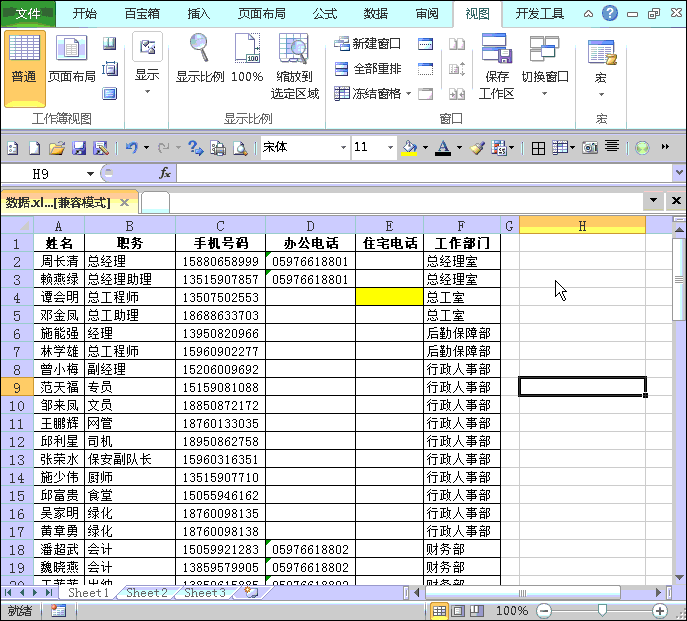Select the Sheet3 worksheet tab
Screen dimensions: 687x621
[x=205, y=593]
